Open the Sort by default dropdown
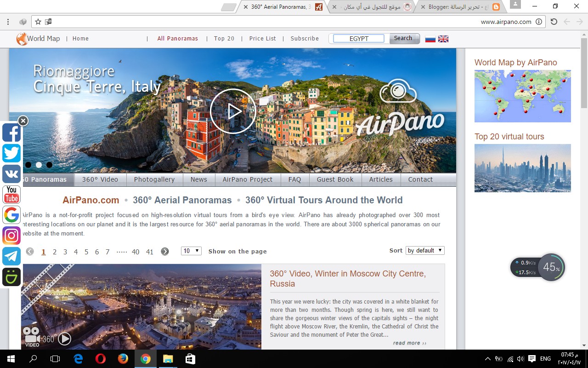 425,250
